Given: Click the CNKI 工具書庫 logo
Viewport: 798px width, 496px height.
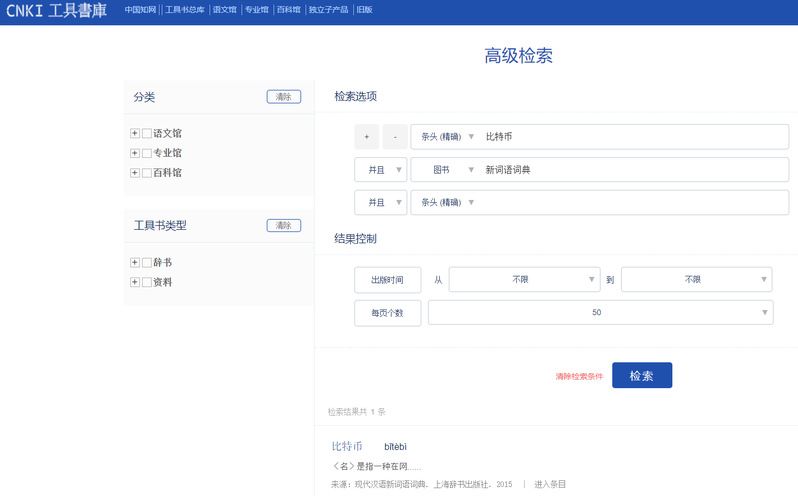Looking at the screenshot, I should pos(57,11).
